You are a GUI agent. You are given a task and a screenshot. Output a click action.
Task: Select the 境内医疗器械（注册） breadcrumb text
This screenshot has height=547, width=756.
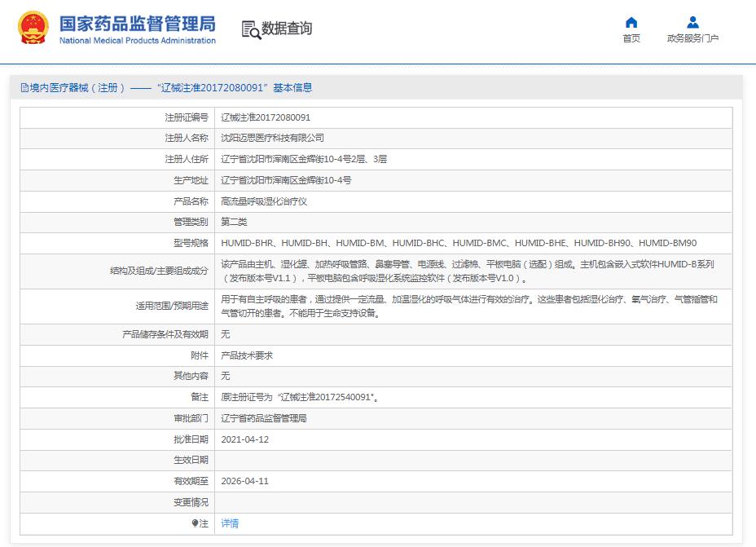click(x=69, y=86)
